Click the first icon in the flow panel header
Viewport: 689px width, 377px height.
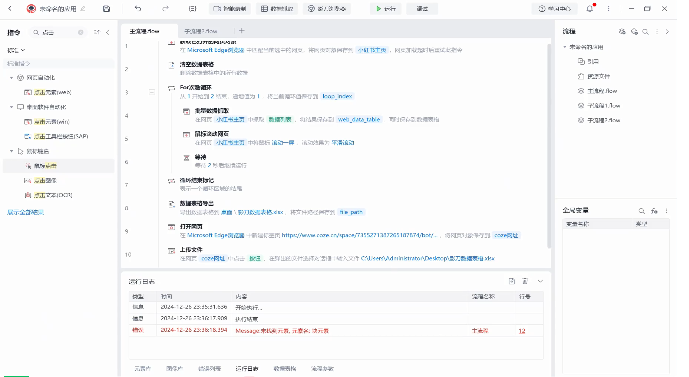(x=622, y=32)
